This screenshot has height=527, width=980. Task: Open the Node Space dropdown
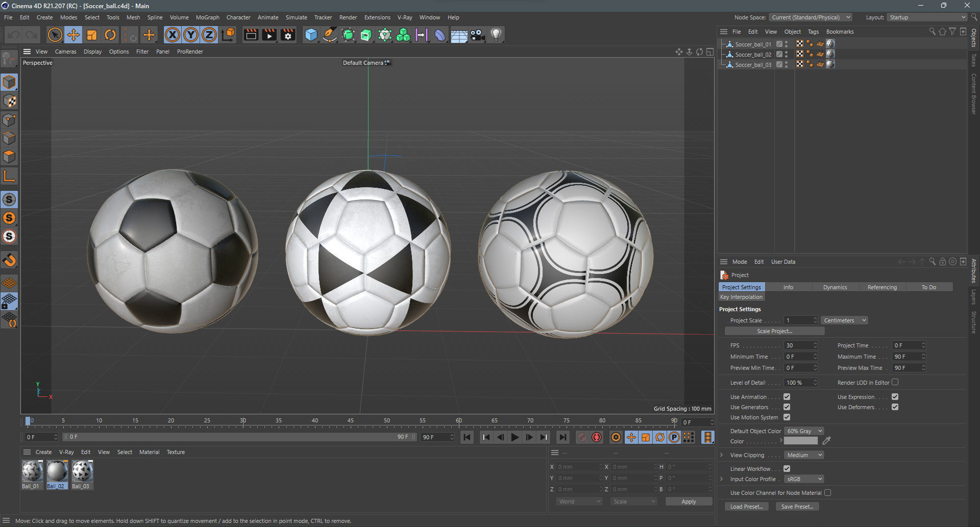pos(811,17)
